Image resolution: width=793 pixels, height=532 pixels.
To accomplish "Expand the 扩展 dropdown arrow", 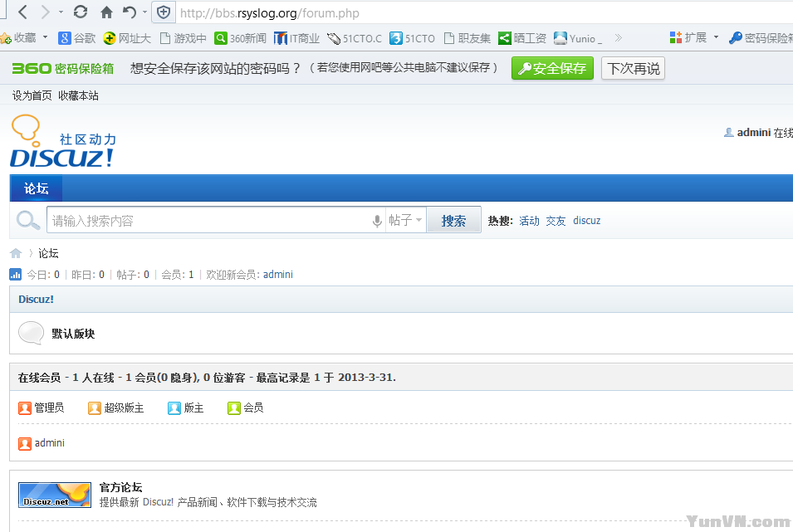I will pyautogui.click(x=716, y=37).
